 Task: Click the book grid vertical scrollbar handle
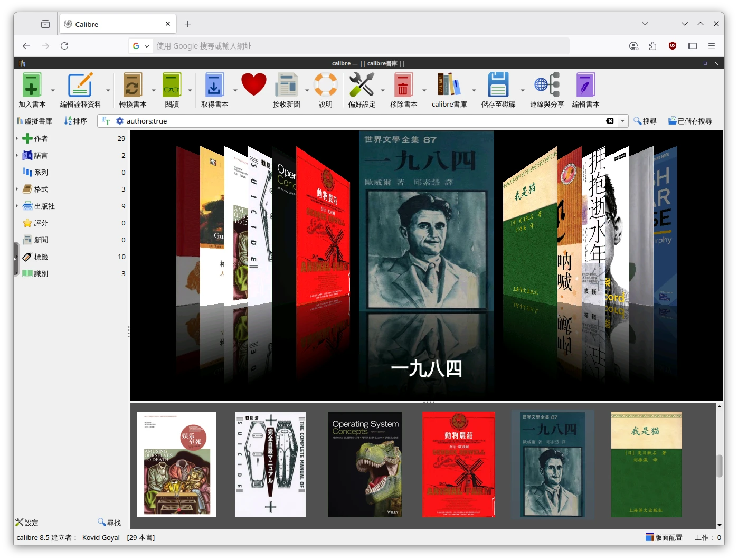719,466
